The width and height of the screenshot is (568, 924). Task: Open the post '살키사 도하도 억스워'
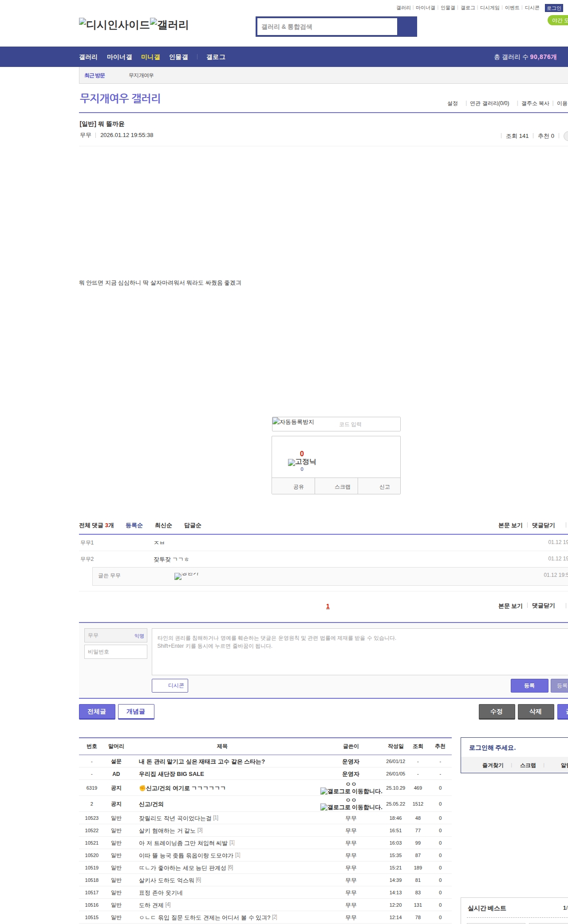point(166,880)
